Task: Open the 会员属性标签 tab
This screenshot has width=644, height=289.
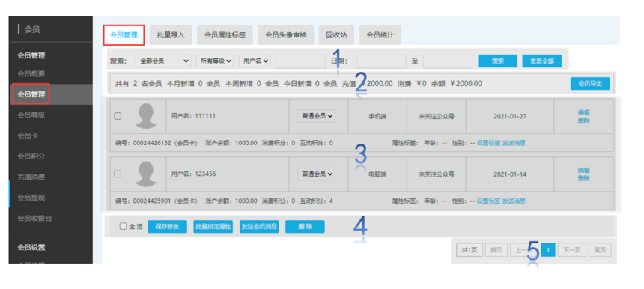Action: pyautogui.click(x=225, y=35)
